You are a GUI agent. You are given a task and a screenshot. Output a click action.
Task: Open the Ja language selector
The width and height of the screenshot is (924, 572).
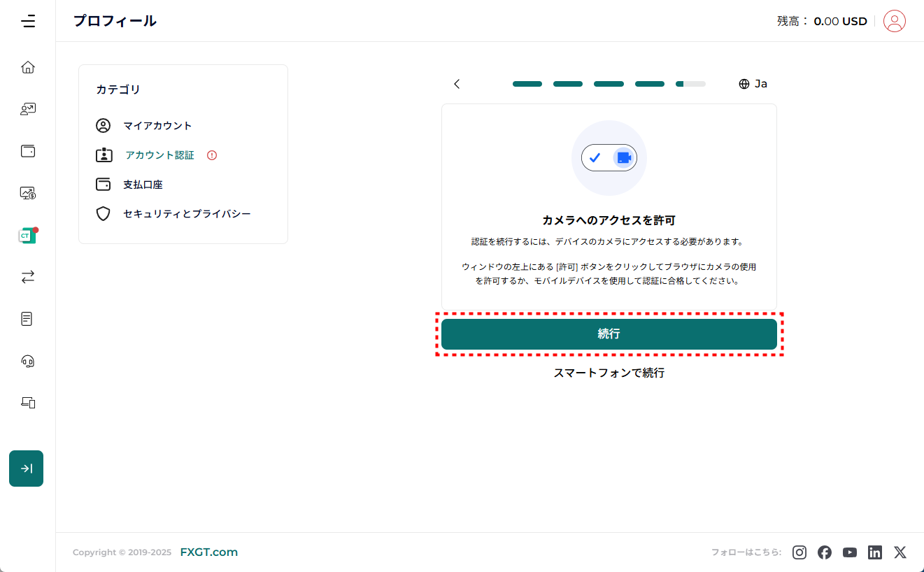coord(753,84)
